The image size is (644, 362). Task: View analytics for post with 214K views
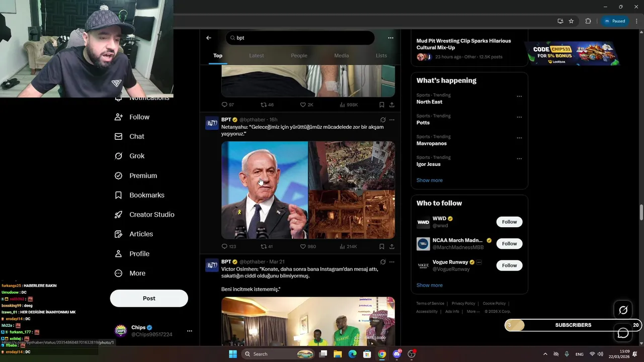point(348,246)
